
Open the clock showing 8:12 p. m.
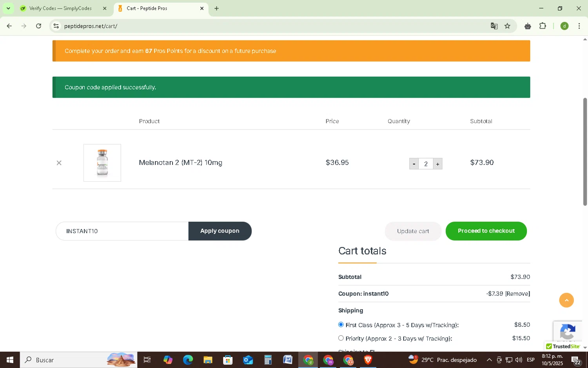(552, 360)
